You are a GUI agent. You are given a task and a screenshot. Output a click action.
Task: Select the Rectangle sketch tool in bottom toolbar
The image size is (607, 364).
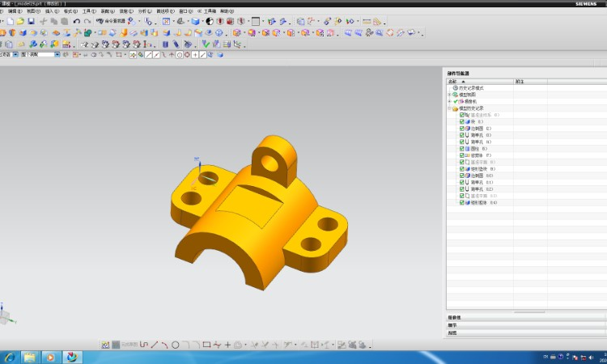coord(206,345)
